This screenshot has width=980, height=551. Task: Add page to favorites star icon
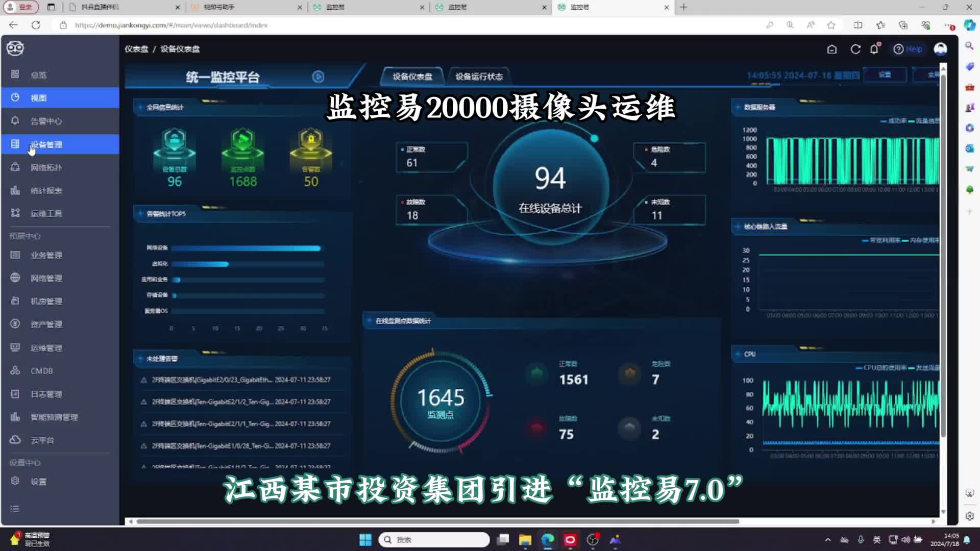coord(831,25)
